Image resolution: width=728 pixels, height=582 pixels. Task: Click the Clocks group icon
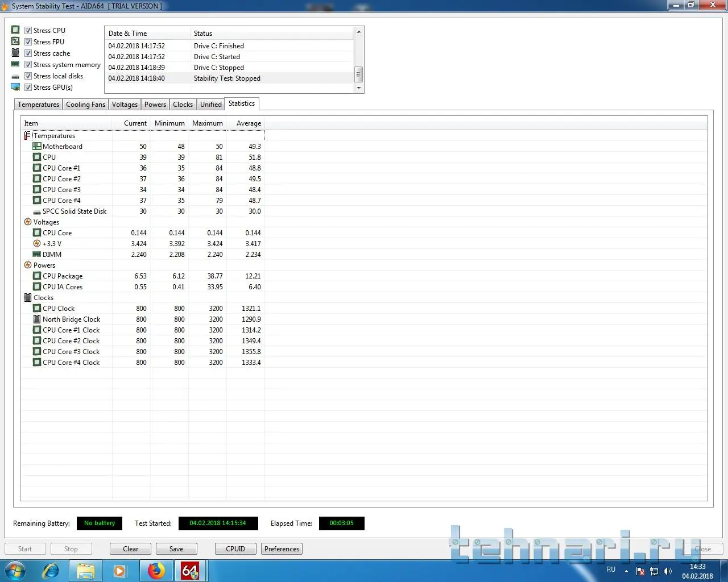tap(28, 298)
